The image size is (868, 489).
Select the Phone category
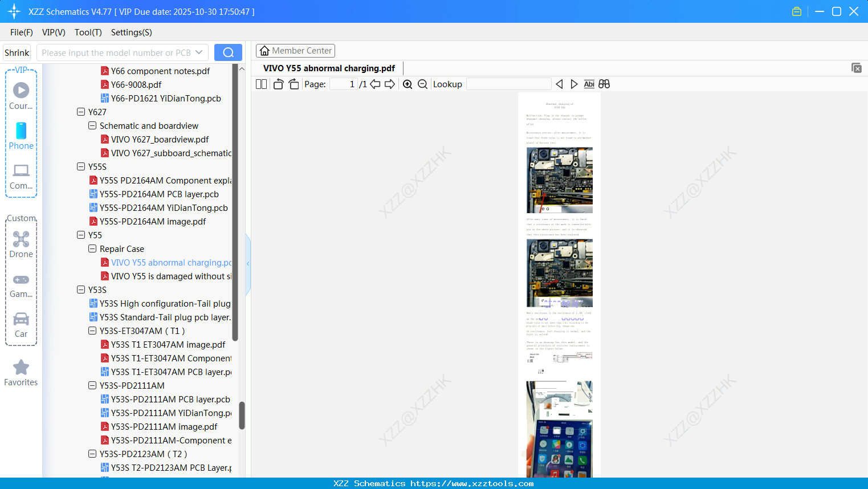(21, 136)
